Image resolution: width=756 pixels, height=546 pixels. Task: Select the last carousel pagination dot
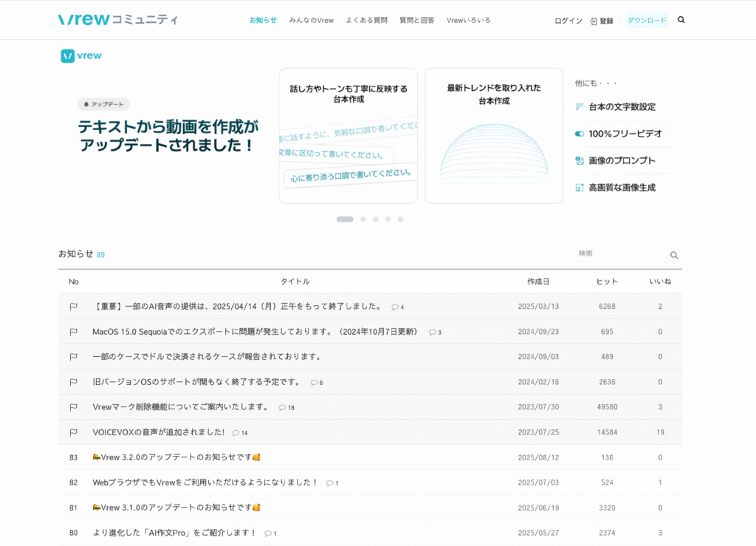pos(400,219)
